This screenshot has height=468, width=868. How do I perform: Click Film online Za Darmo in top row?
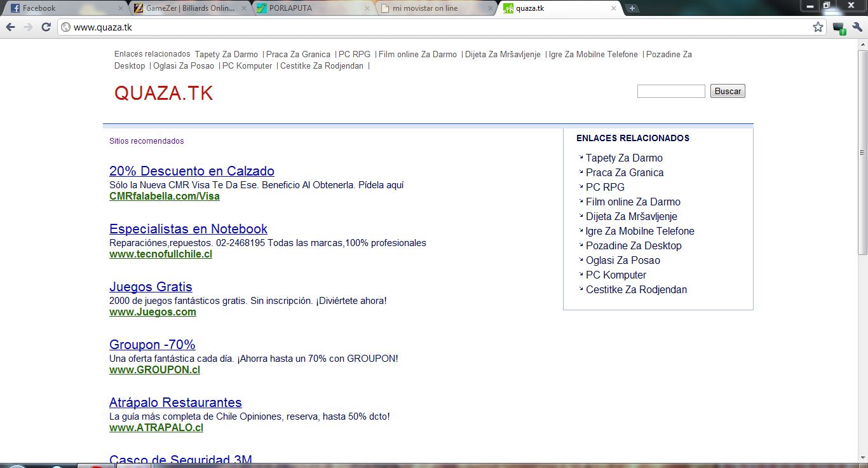coord(417,55)
